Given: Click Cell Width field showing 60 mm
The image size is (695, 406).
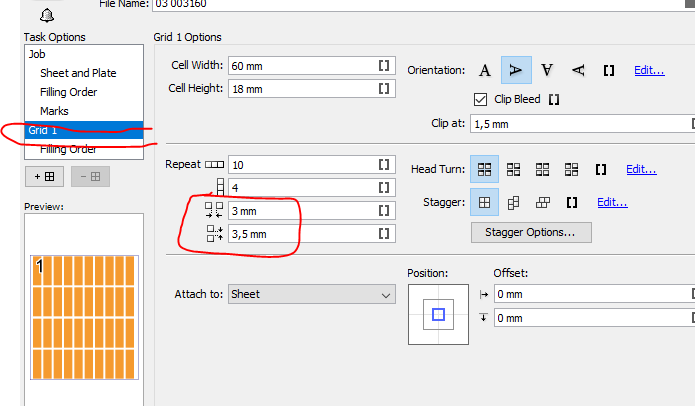Looking at the screenshot, I should click(312, 66).
